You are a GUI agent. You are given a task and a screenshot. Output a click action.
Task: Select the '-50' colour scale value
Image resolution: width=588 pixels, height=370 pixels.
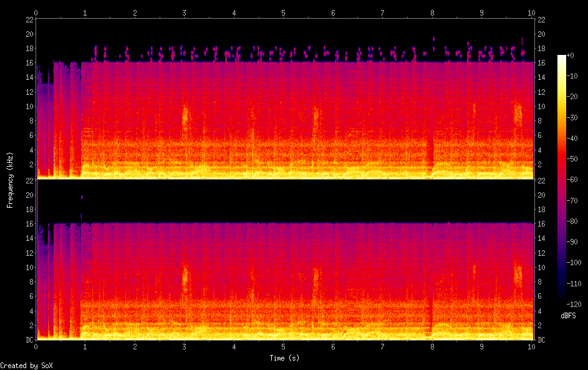[x=572, y=158]
